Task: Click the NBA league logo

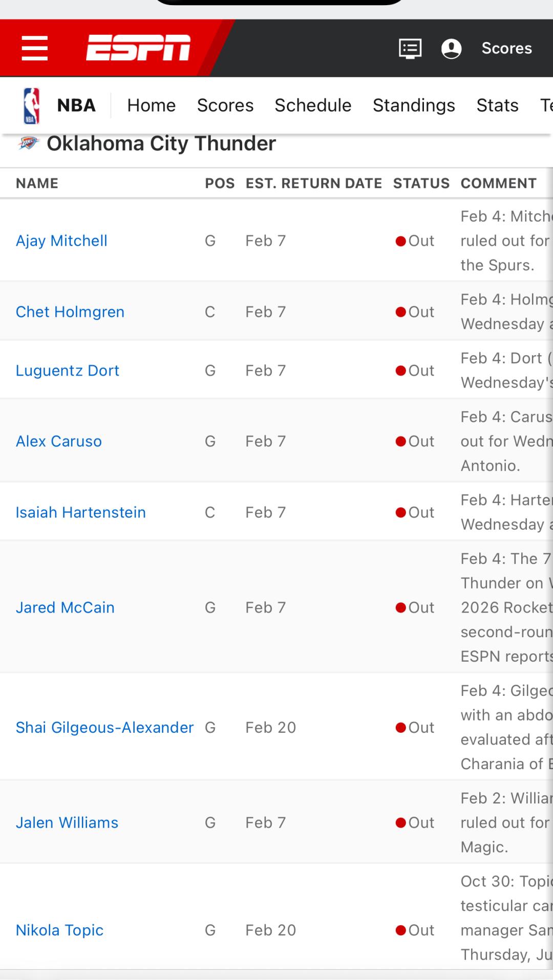Action: pyautogui.click(x=32, y=105)
